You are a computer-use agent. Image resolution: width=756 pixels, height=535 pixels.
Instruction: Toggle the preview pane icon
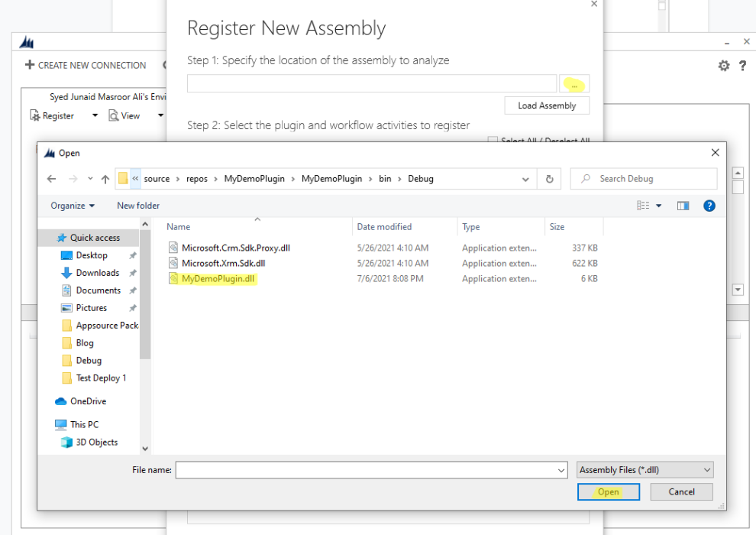pyautogui.click(x=683, y=206)
